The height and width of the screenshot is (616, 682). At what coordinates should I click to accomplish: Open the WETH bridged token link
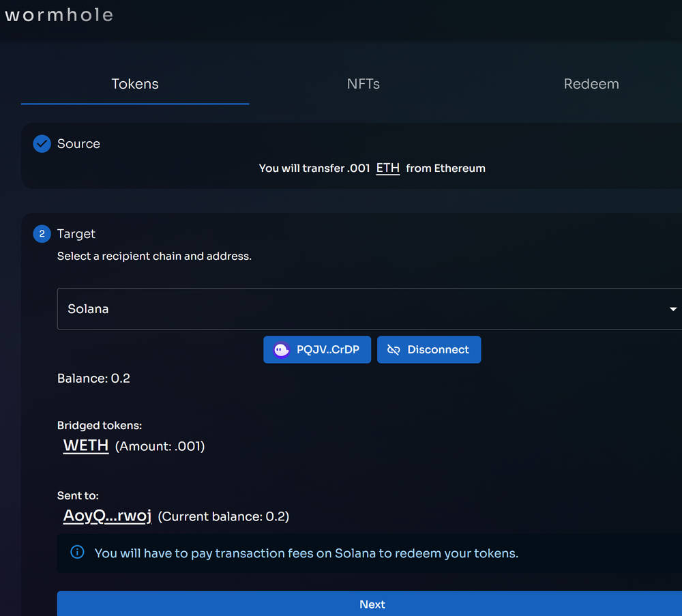[86, 446]
